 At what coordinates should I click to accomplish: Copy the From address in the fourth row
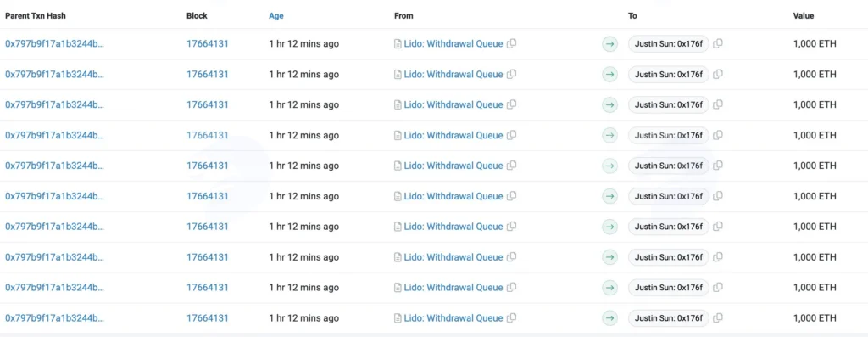pos(511,135)
